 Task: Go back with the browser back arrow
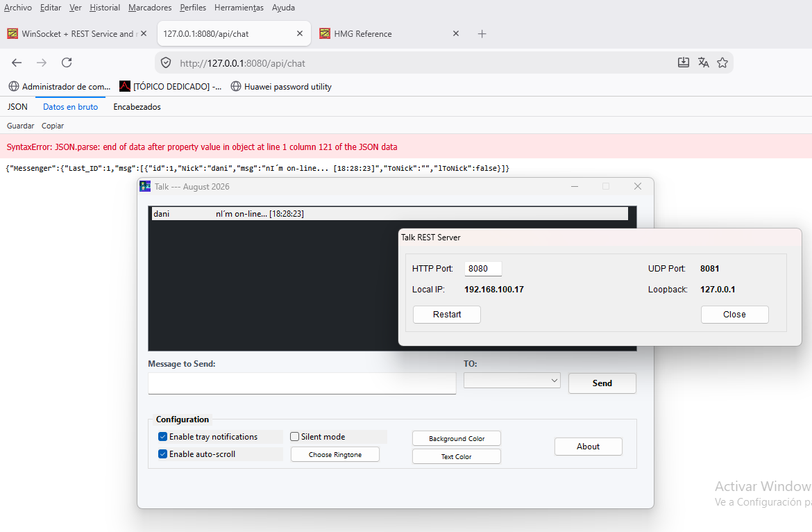click(17, 63)
